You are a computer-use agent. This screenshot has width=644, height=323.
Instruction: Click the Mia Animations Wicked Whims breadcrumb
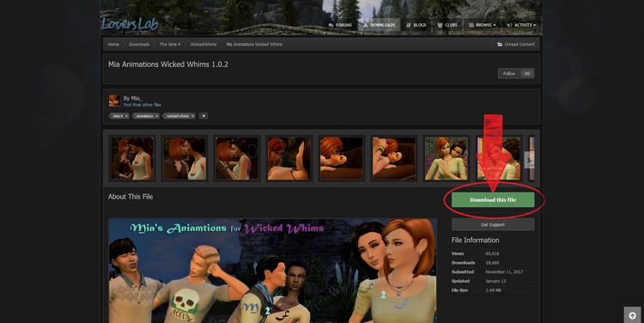pyautogui.click(x=254, y=45)
